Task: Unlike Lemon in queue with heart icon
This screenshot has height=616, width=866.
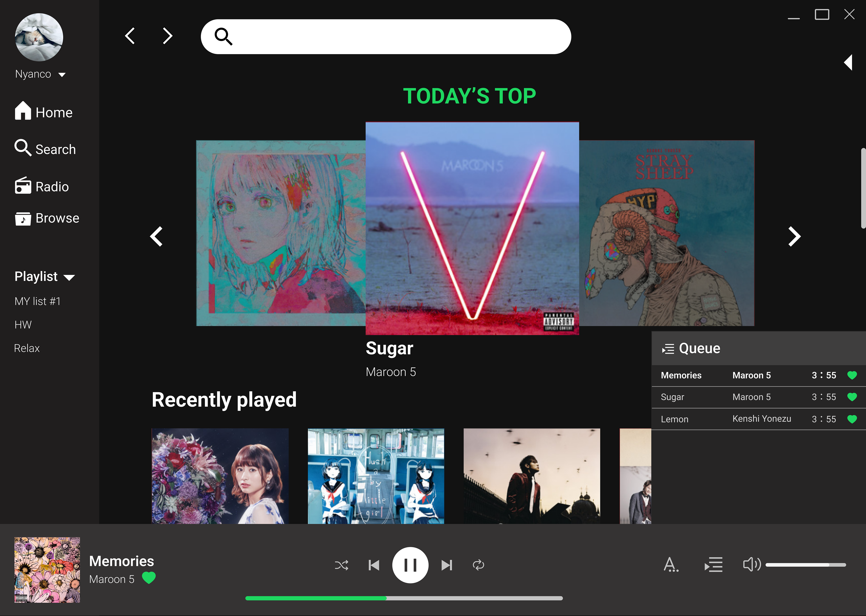Action: tap(852, 419)
